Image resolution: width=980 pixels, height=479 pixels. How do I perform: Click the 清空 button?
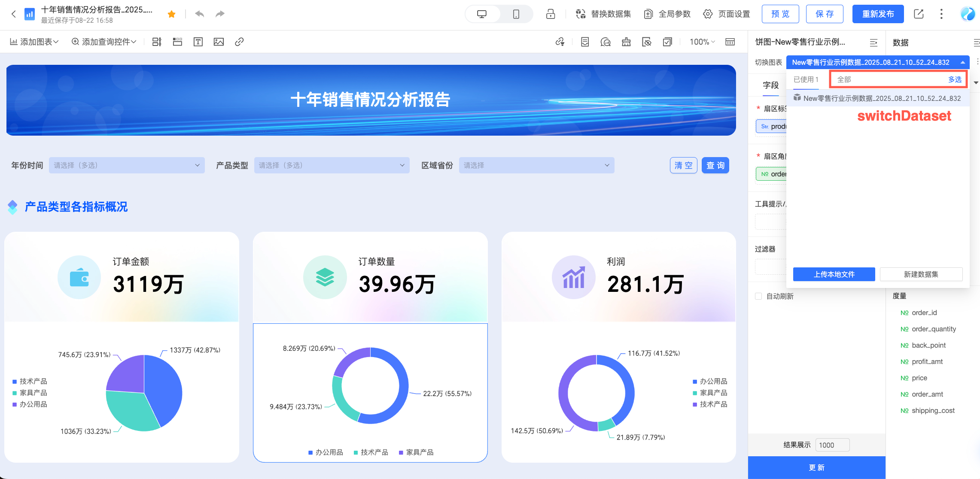(684, 165)
